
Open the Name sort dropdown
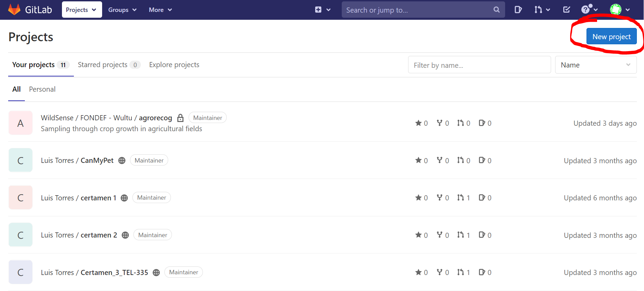pyautogui.click(x=596, y=65)
